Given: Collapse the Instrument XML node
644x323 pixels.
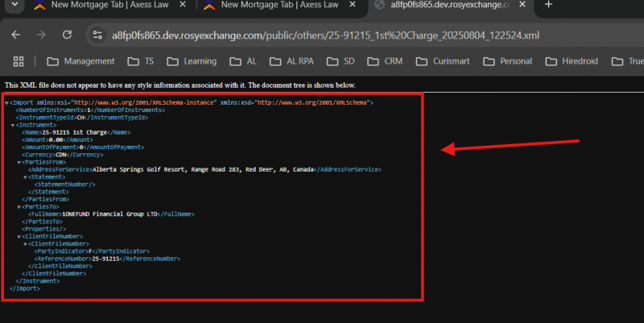Looking at the screenshot, I should point(13,125).
